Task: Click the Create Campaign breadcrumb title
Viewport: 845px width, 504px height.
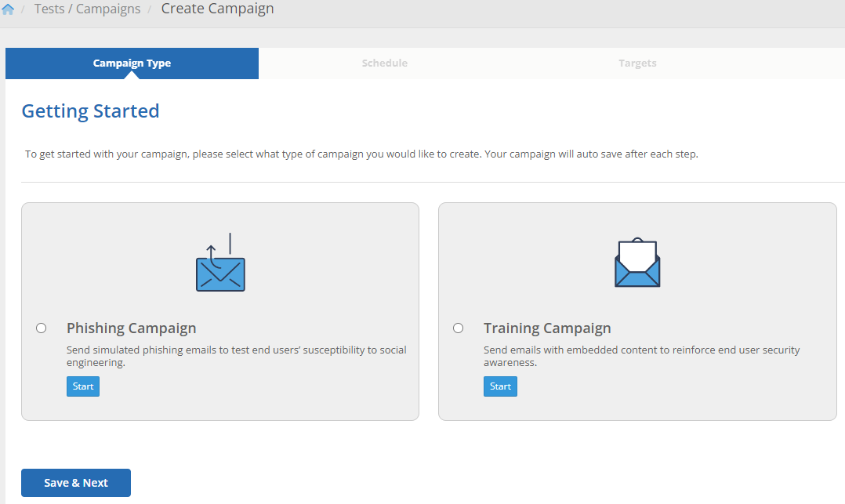Action: tap(217, 9)
